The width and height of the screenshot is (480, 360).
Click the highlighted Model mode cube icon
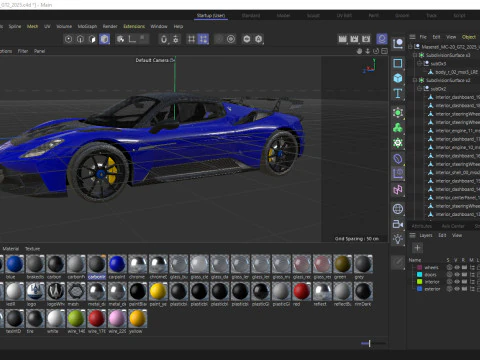point(104,39)
